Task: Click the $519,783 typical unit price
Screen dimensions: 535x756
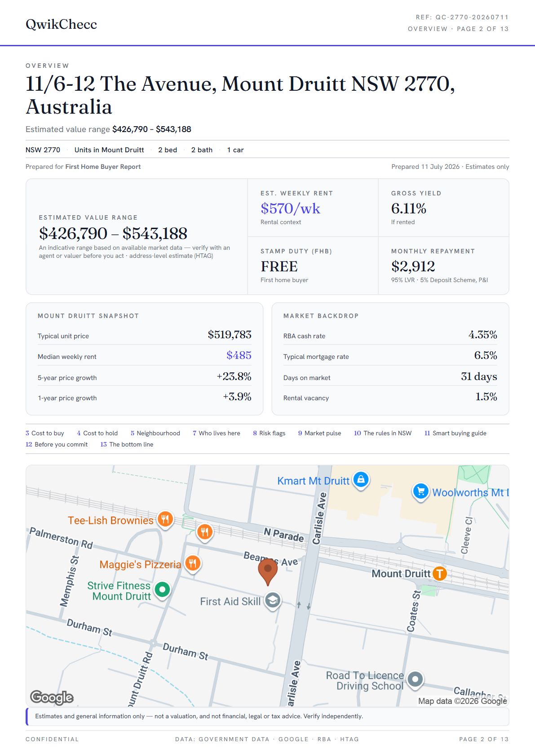Action: (230, 335)
